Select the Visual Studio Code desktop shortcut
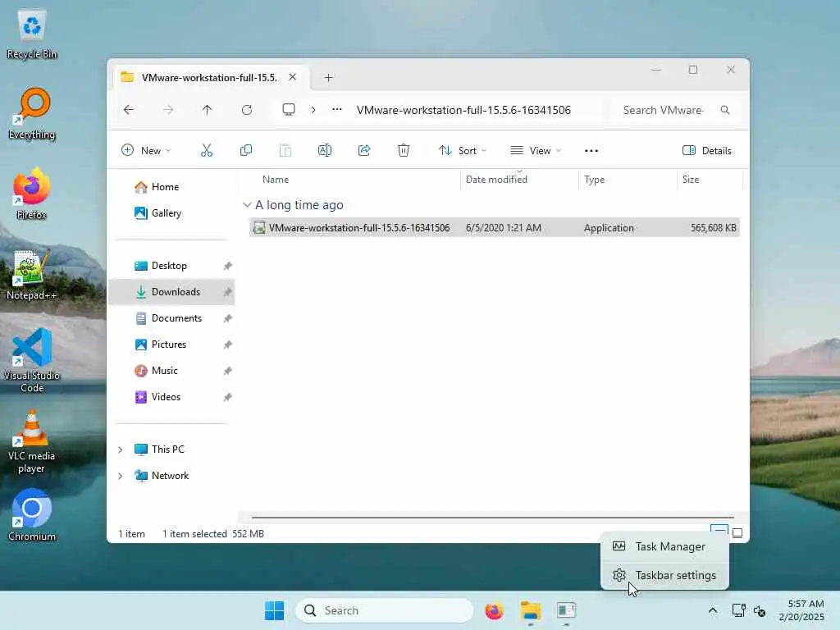This screenshot has width=840, height=630. pyautogui.click(x=32, y=360)
